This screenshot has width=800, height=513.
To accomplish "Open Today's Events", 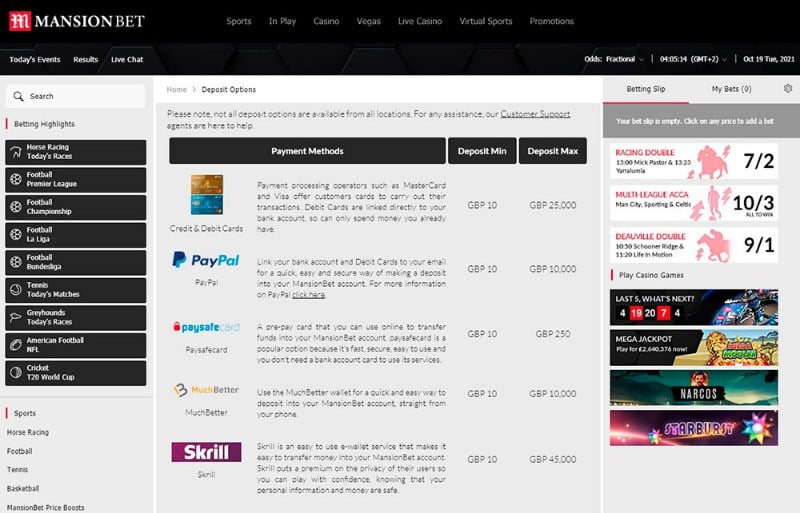I will [x=35, y=59].
